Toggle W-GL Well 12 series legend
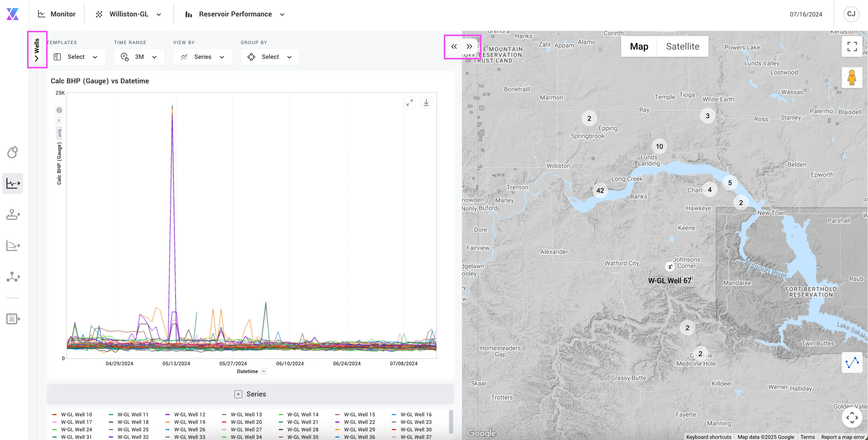This screenshot has height=440, width=868. pos(185,414)
